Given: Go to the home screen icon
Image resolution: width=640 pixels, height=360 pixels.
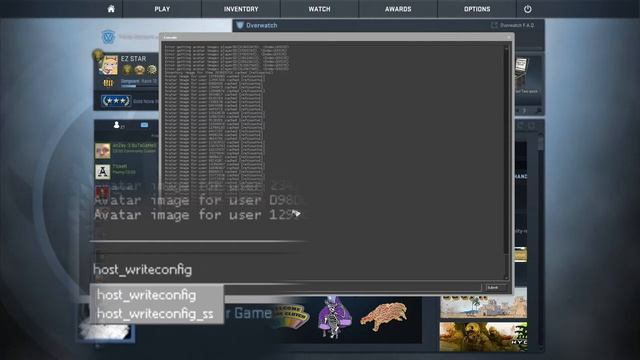Looking at the screenshot, I should point(111,9).
